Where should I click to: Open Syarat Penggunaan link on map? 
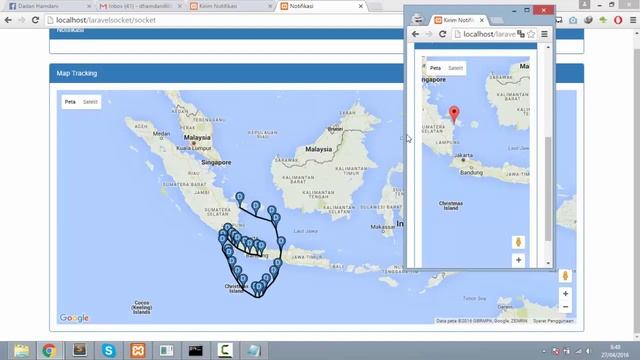click(x=553, y=321)
